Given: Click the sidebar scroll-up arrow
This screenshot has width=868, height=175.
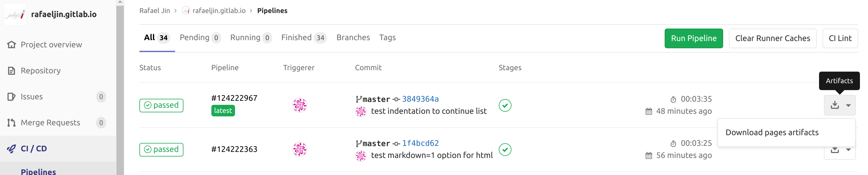Looking at the screenshot, I should [x=120, y=2].
